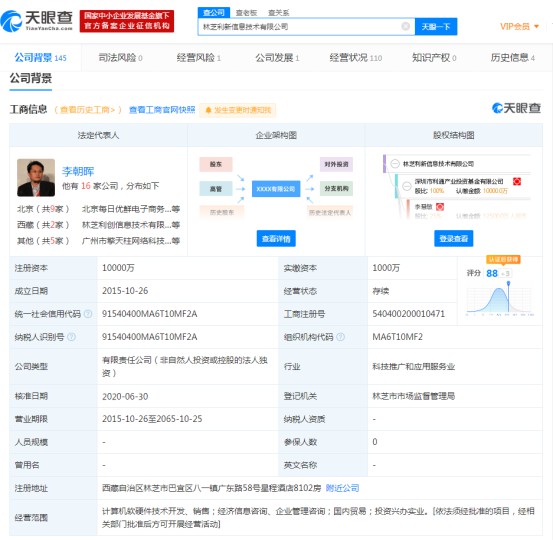Click the photo of 李朝晖

point(36,177)
